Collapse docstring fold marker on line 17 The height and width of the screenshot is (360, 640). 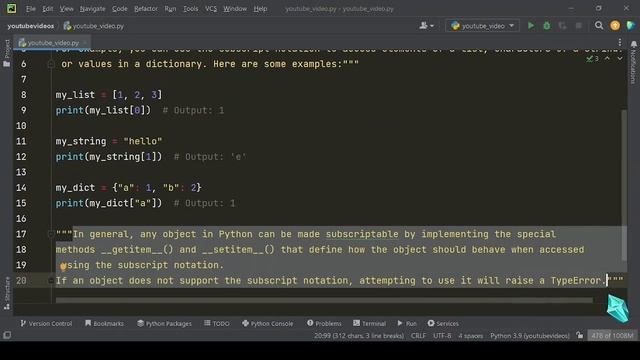51,234
